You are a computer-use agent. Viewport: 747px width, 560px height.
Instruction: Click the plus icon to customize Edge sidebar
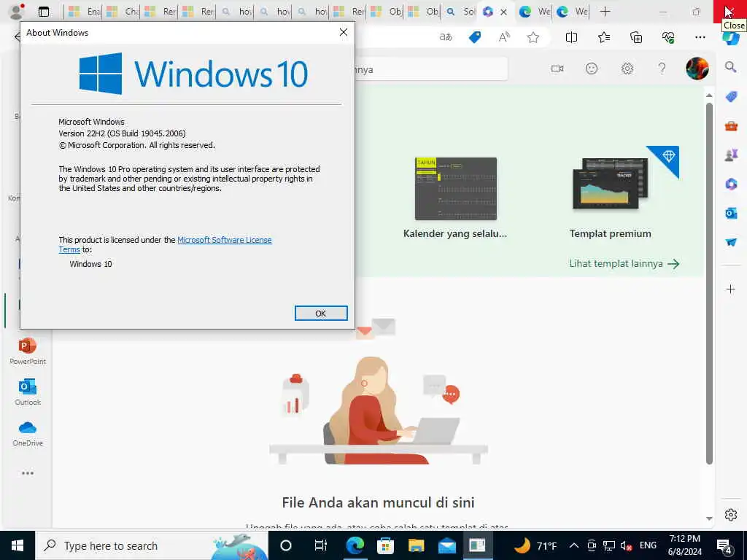coord(731,289)
